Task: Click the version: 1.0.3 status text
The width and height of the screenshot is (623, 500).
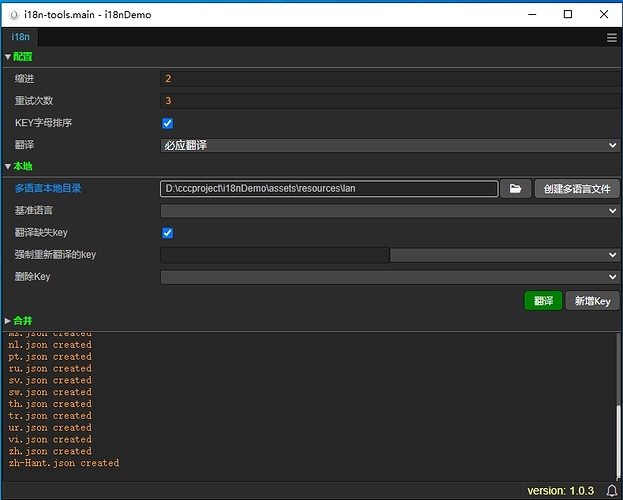Action: (560, 491)
